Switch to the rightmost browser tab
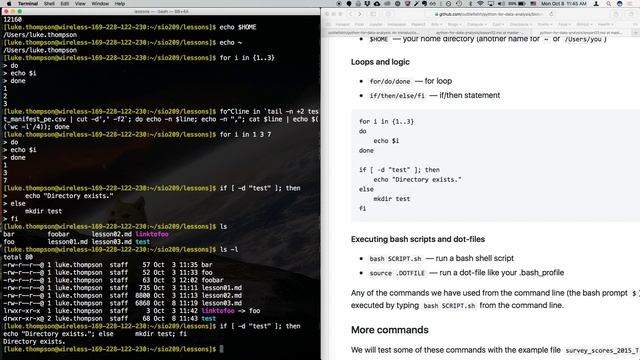The image size is (640, 360). [x=581, y=33]
